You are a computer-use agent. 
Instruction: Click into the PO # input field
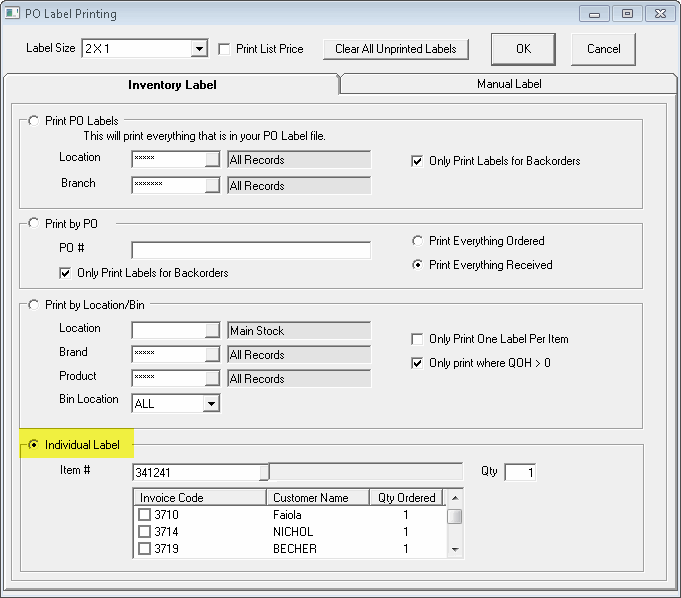pyautogui.click(x=250, y=250)
